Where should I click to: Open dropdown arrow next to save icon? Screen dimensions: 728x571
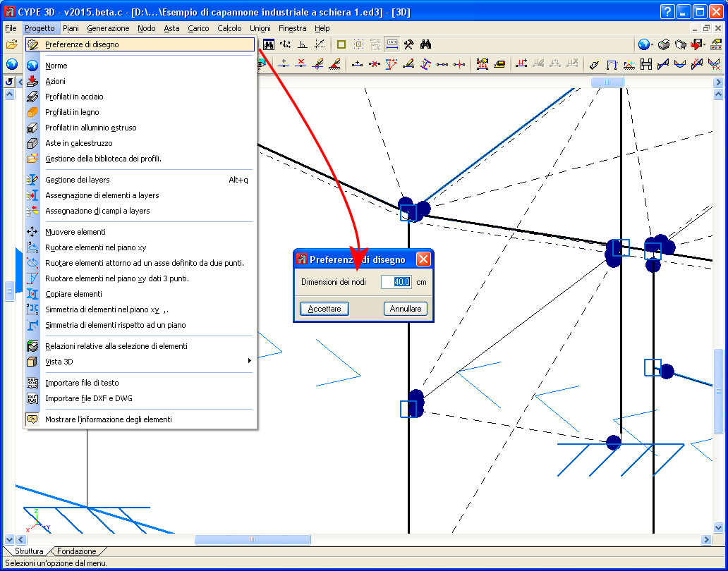(x=704, y=45)
